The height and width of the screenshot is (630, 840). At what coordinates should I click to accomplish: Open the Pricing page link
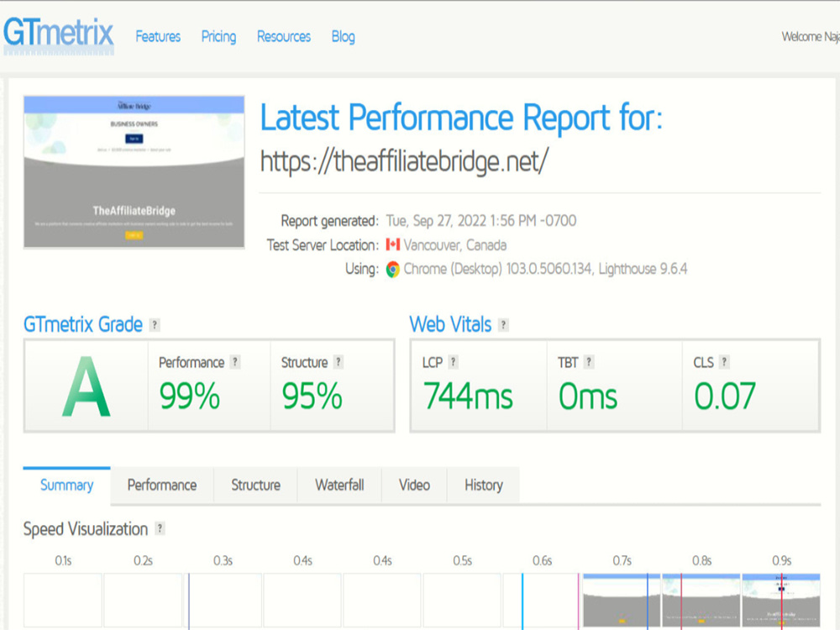(218, 36)
